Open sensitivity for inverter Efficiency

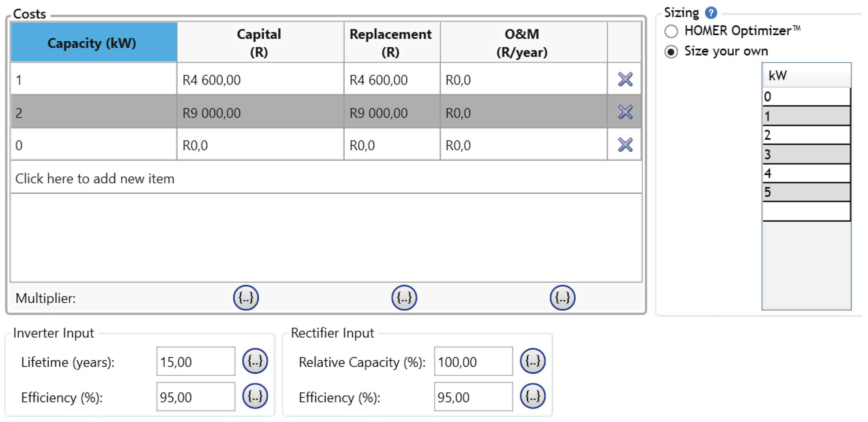pyautogui.click(x=255, y=396)
